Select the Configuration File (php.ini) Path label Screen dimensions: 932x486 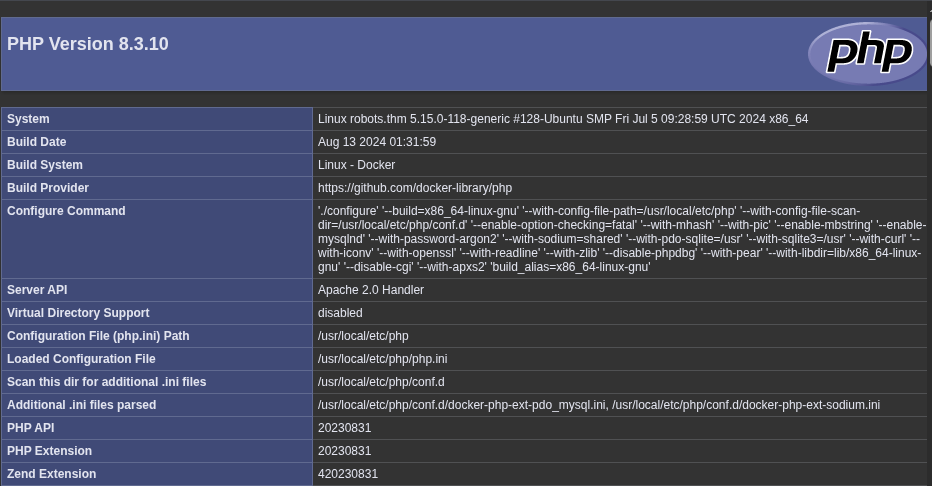(x=98, y=336)
